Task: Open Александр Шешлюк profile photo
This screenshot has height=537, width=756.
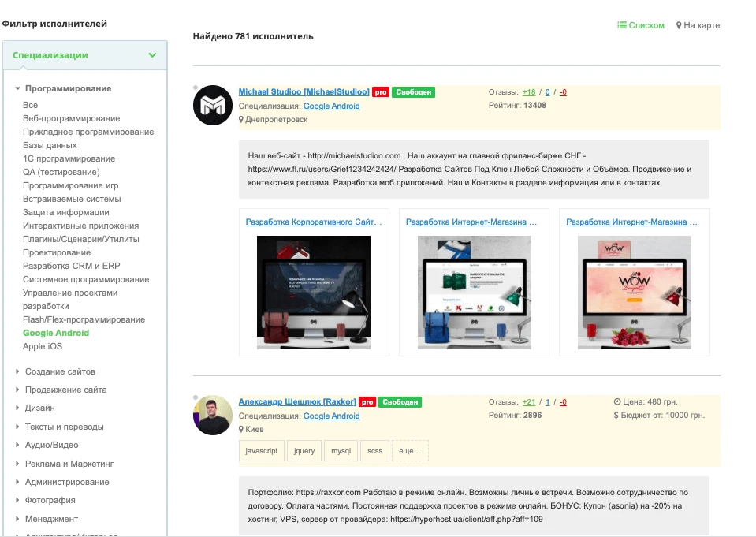Action: click(213, 415)
